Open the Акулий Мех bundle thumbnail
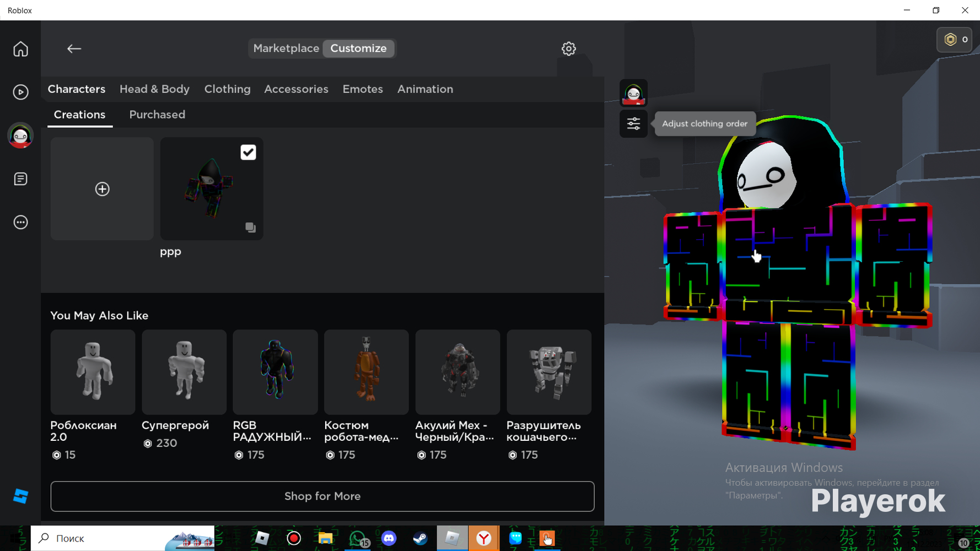The width and height of the screenshot is (980, 551). click(x=457, y=372)
